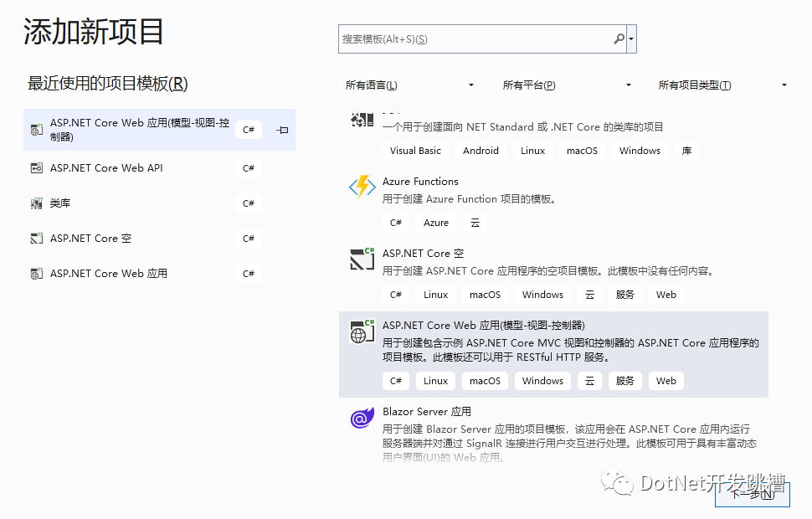Click Windows tag under the MVC template
The image size is (812, 519).
(x=542, y=381)
